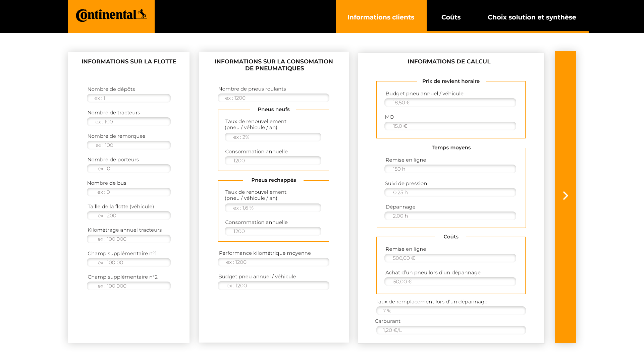Select the Suivi de pression time field
Viewport: 644px width, 362px height.
tap(450, 192)
